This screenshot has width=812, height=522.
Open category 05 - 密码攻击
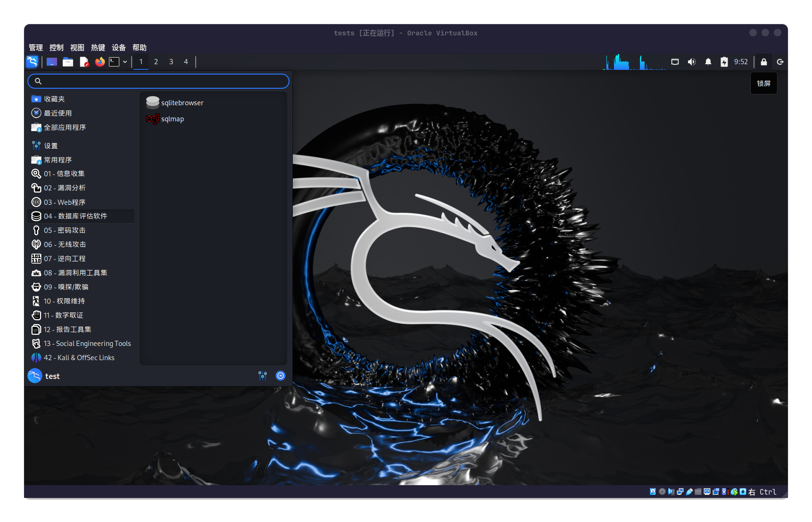coord(82,230)
